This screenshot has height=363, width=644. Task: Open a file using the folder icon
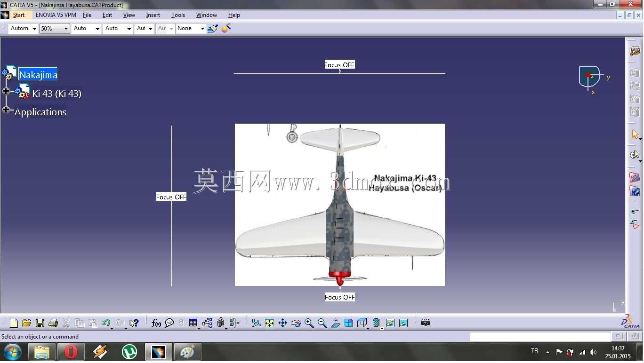tap(26, 323)
